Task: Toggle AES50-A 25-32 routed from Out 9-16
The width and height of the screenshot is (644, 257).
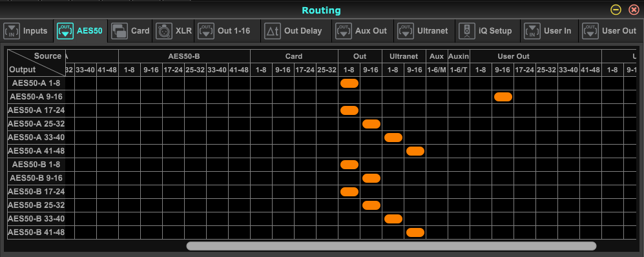Action: point(371,124)
